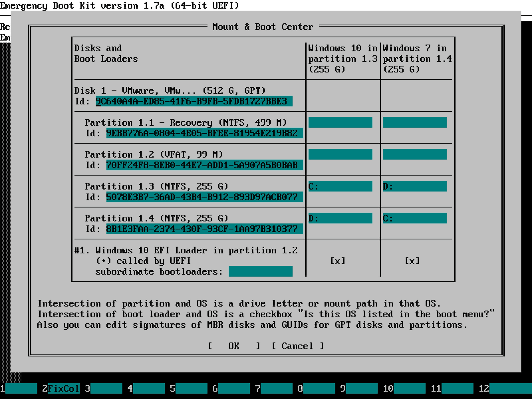Image resolution: width=532 pixels, height=399 pixels.
Task: Edit Partition 1.2 VFAT Id field
Action: coord(204,165)
